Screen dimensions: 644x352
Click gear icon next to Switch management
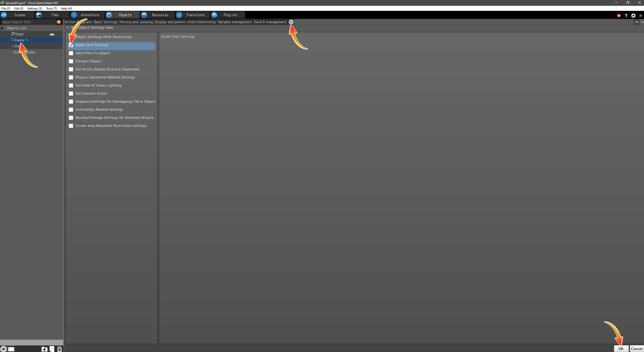tap(291, 22)
